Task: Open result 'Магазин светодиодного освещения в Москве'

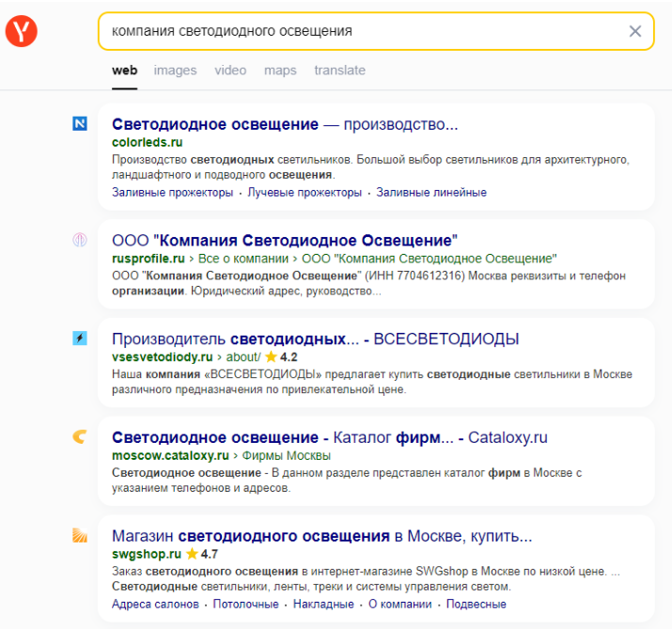Action: (321, 536)
